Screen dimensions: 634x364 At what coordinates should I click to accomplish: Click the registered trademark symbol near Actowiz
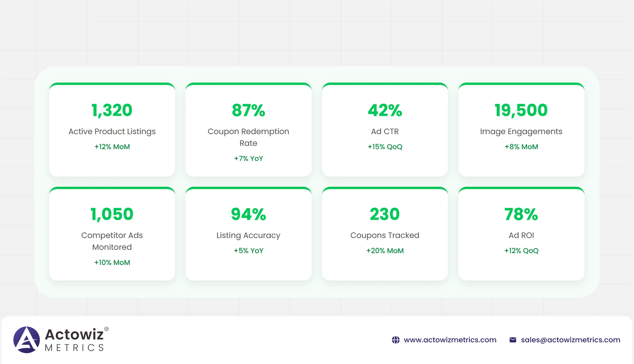(x=106, y=329)
